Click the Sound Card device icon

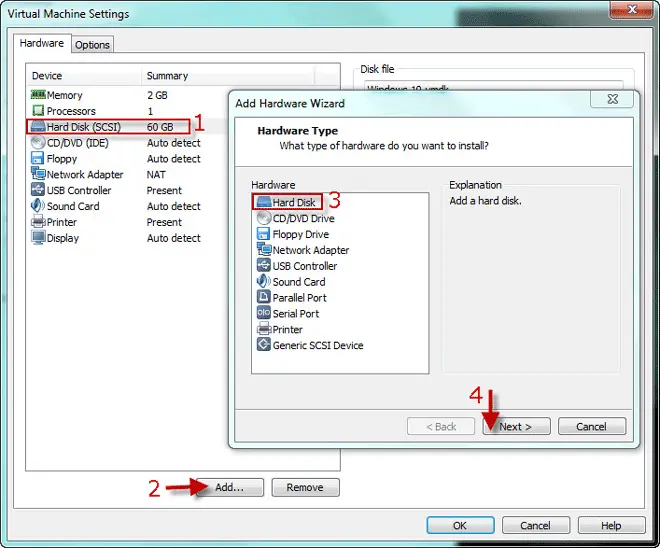click(38, 206)
